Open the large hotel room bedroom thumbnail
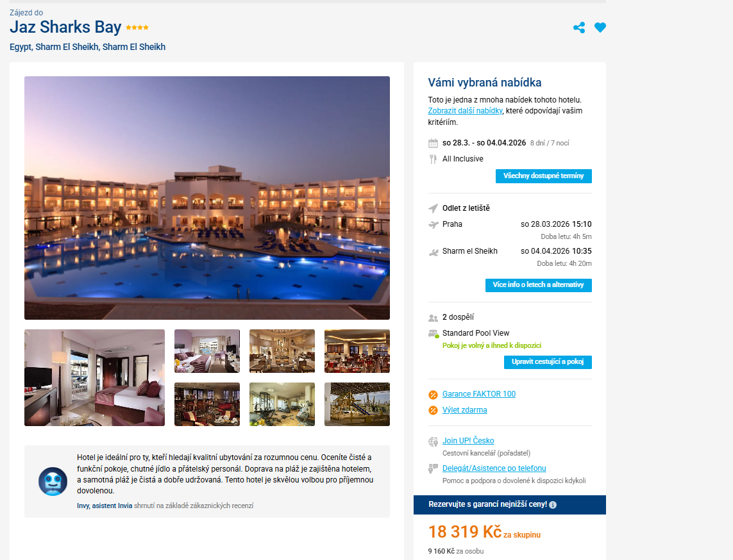 coord(94,378)
